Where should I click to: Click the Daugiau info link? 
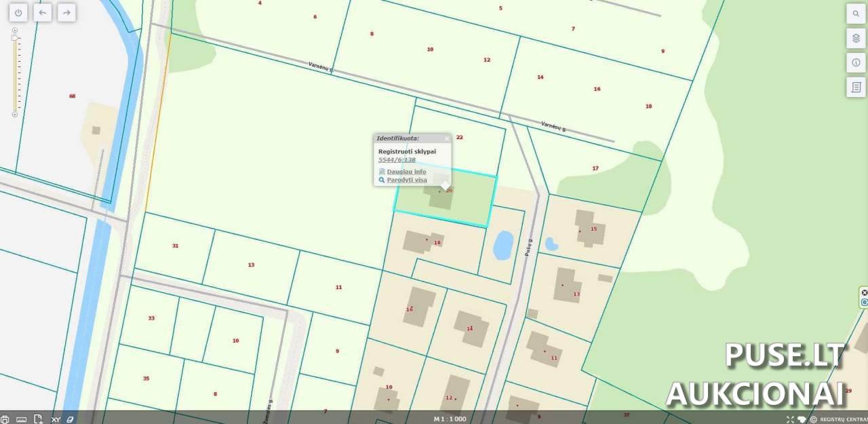point(406,172)
